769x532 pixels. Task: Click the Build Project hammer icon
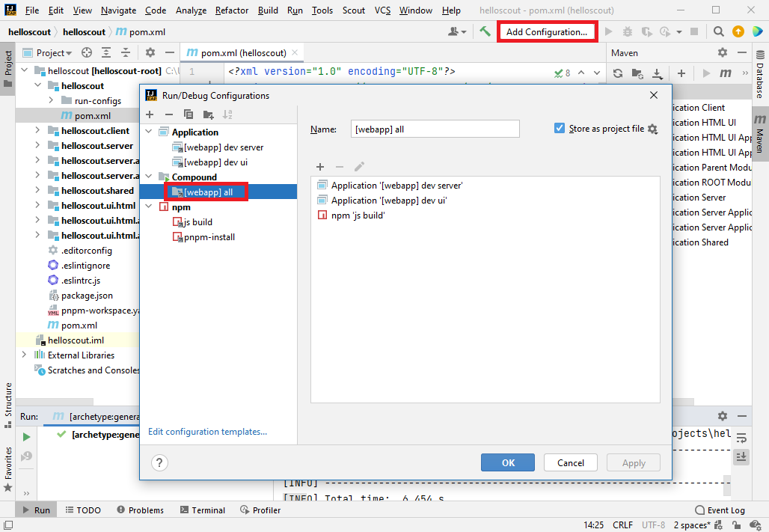click(485, 31)
